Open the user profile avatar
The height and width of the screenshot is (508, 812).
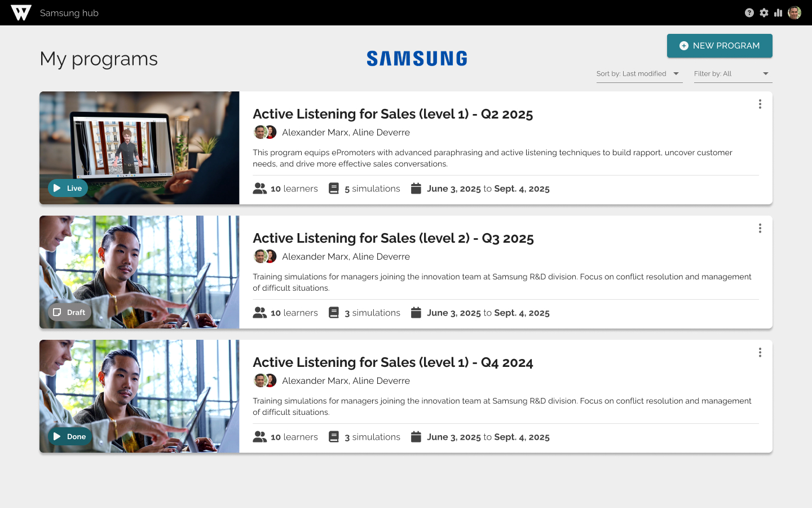795,13
